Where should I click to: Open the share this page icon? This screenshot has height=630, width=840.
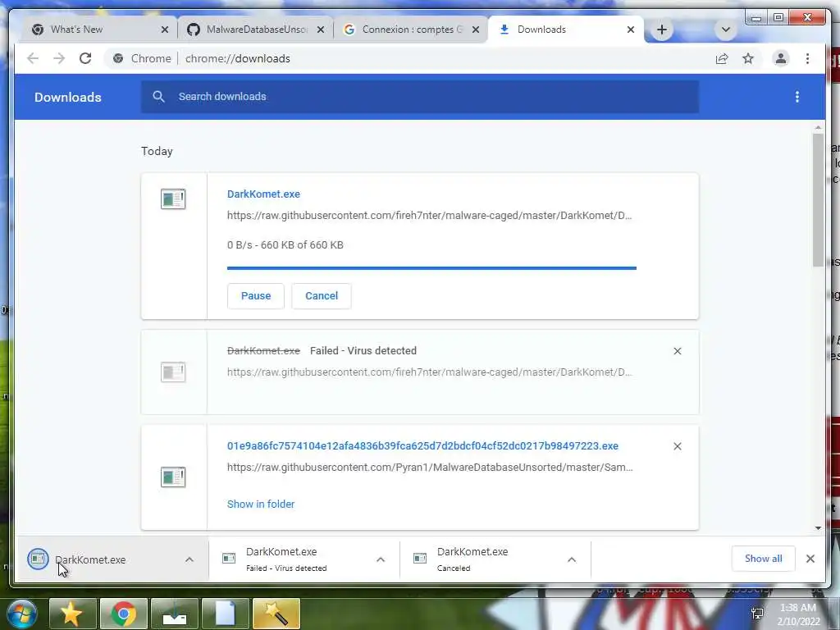pyautogui.click(x=722, y=58)
